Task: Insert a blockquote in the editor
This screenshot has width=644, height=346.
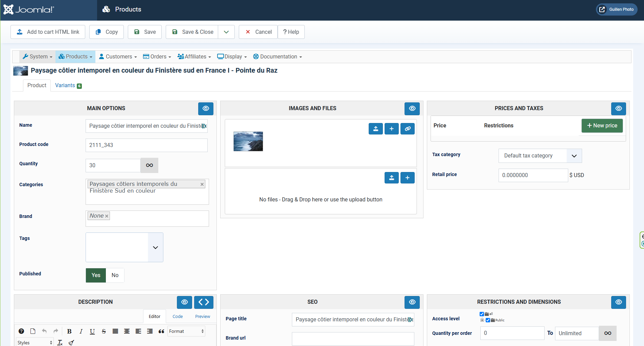Action: point(161,331)
